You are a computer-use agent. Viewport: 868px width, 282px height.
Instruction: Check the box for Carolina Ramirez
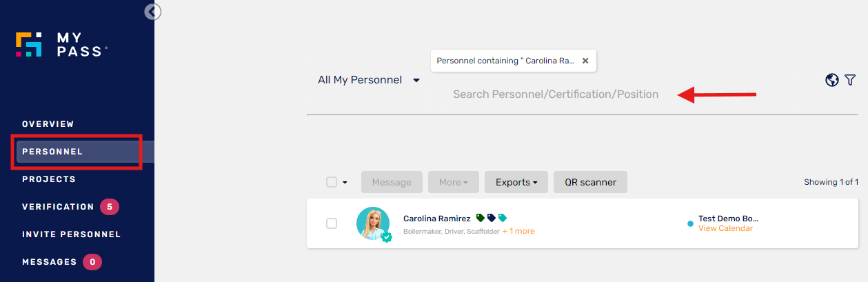pos(332,223)
